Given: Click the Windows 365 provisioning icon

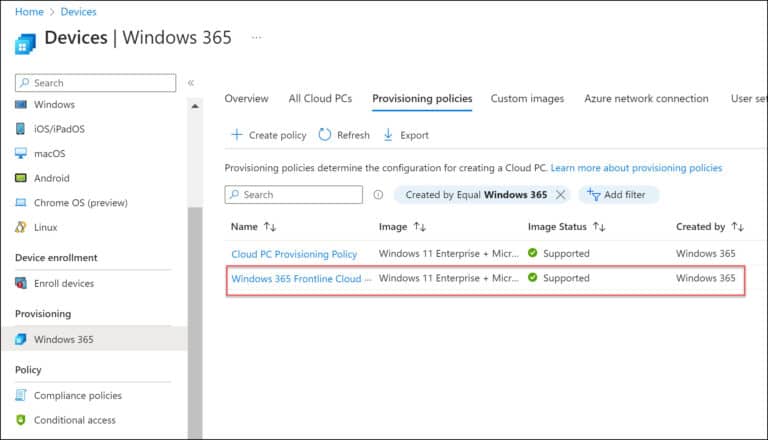Looking at the screenshot, I should 21,339.
